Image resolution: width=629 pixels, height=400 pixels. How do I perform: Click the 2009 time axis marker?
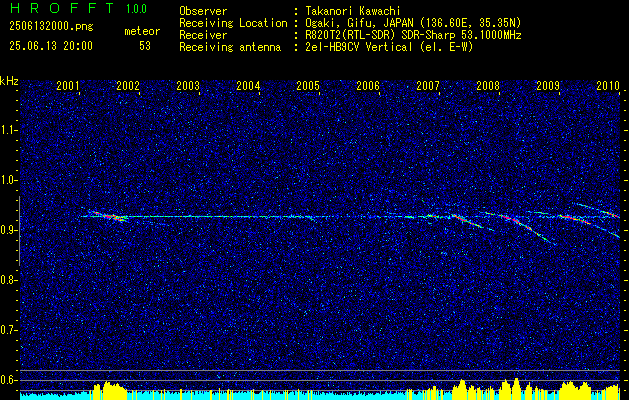click(548, 85)
